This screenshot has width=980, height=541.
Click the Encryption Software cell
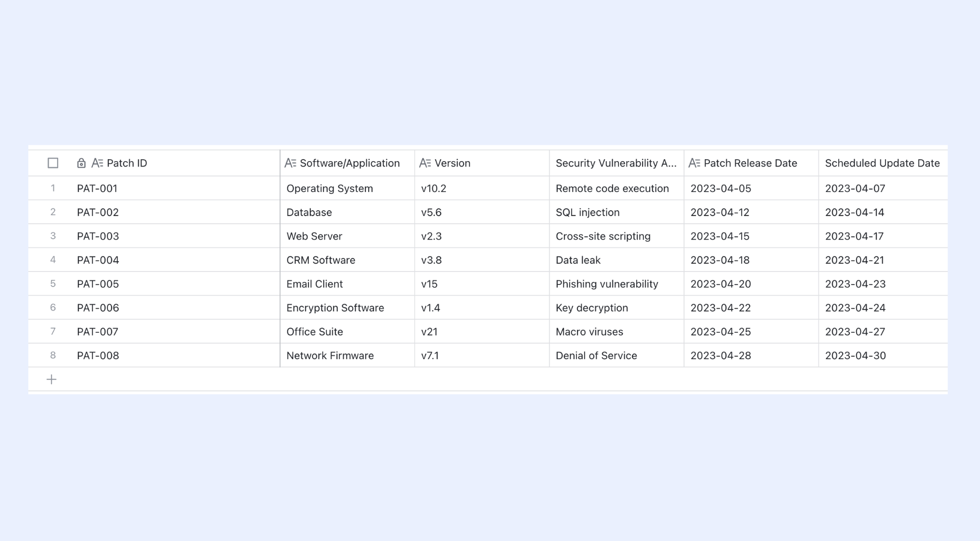[347, 308]
